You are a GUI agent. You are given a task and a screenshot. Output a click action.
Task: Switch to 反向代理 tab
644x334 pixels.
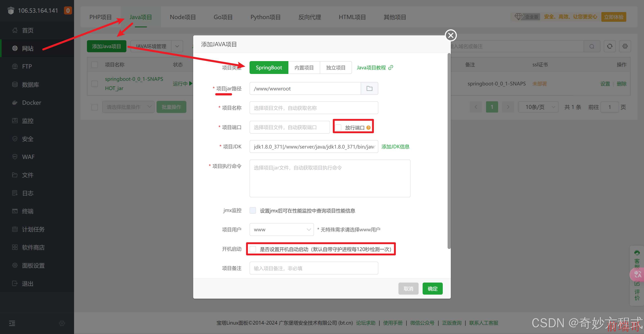coord(310,17)
